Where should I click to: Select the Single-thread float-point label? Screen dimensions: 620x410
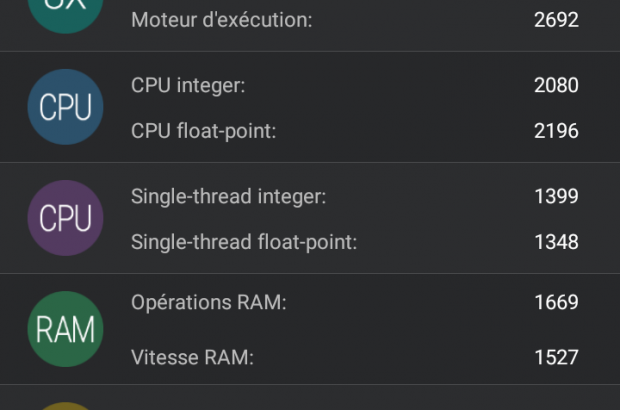[x=244, y=242]
